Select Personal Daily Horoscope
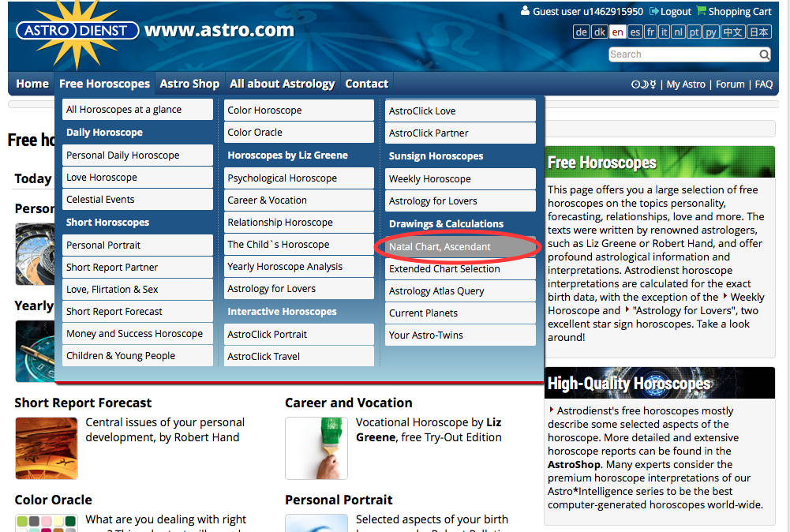The height and width of the screenshot is (532, 790). (137, 155)
